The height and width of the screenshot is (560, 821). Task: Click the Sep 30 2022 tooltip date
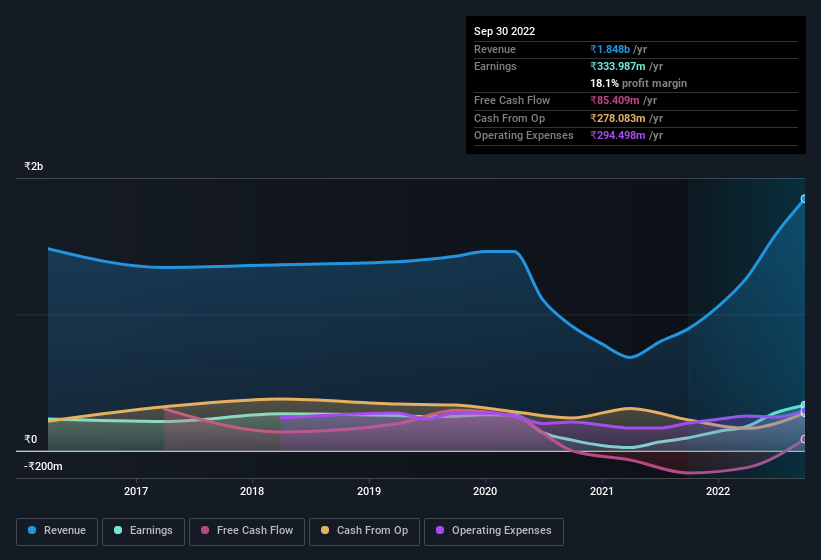504,31
